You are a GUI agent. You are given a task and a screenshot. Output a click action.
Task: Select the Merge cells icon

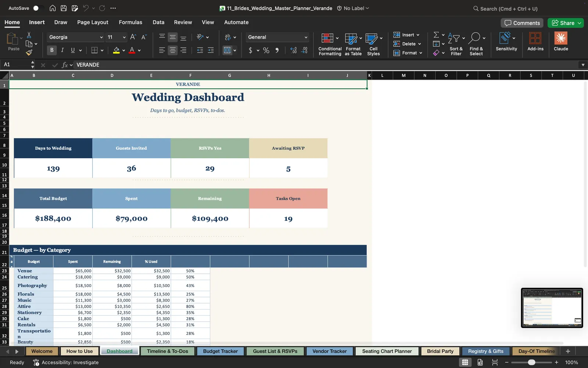point(227,50)
